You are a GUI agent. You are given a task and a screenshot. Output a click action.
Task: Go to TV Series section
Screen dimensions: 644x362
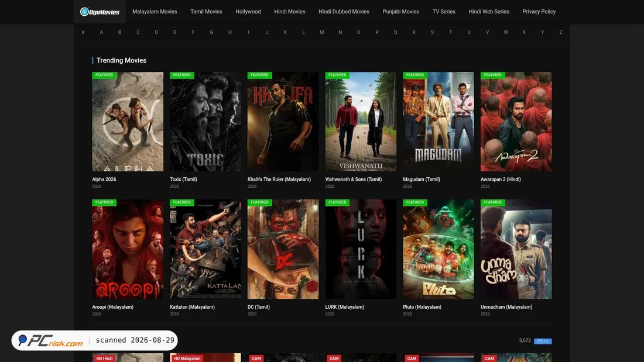click(x=444, y=12)
